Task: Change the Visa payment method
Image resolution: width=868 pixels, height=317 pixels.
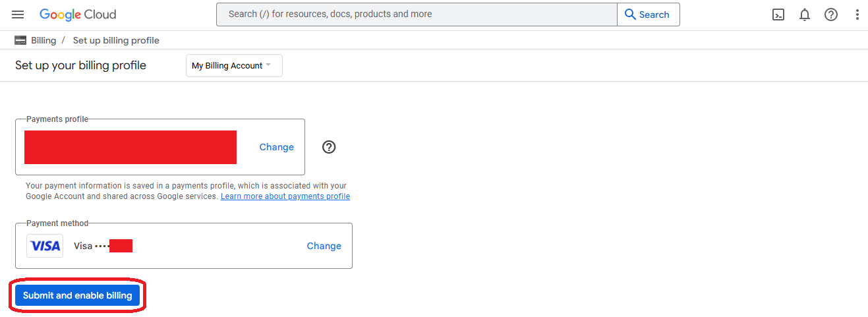Action: 324,246
